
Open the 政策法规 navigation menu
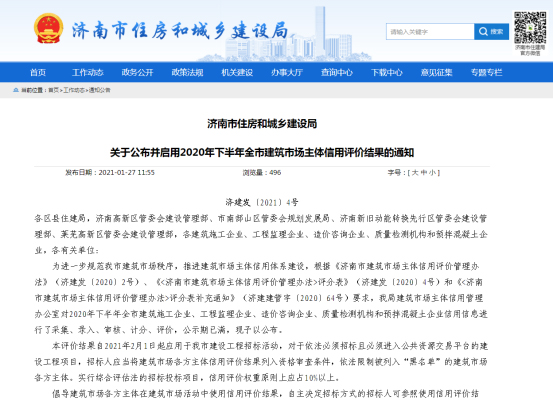click(187, 72)
